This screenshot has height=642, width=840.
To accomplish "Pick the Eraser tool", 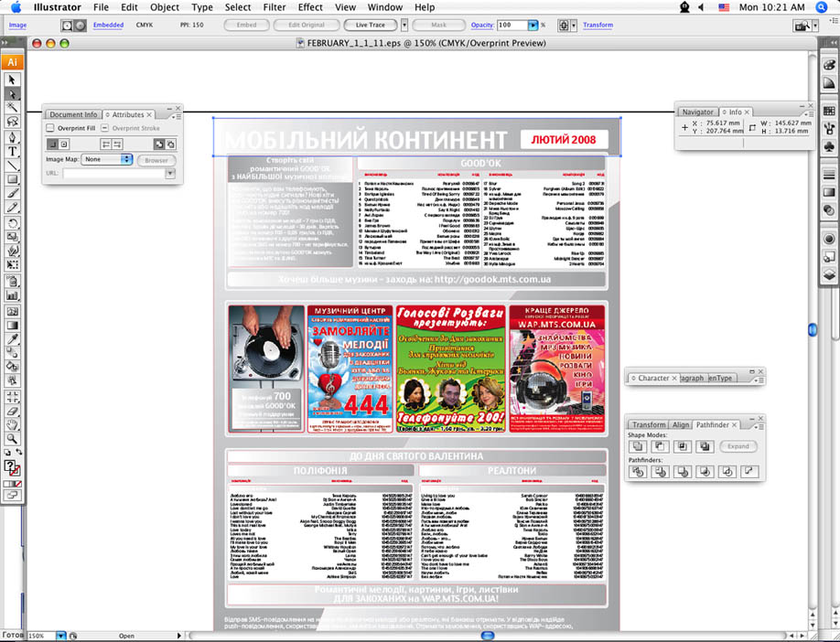I will coord(12,412).
